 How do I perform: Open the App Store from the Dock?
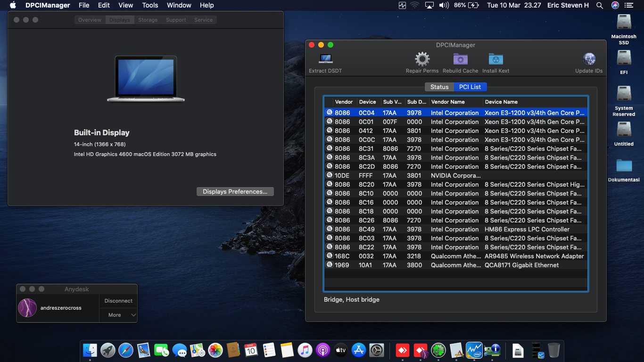(x=359, y=350)
